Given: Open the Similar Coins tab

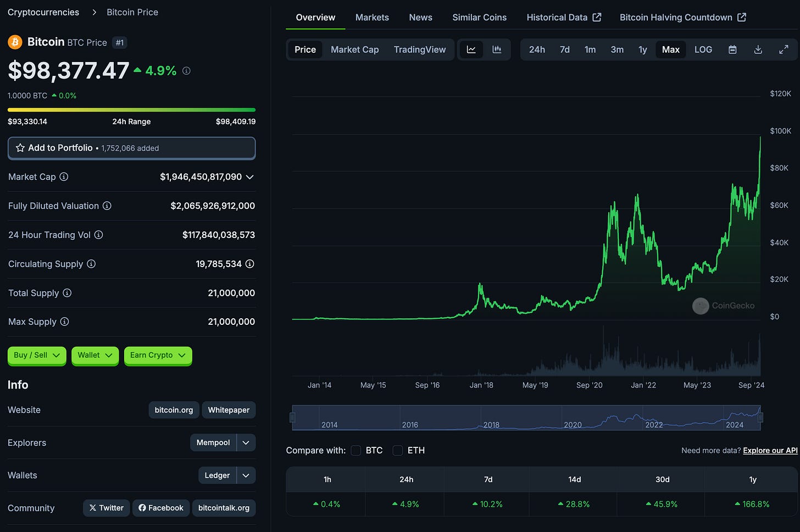Looking at the screenshot, I should tap(480, 18).
